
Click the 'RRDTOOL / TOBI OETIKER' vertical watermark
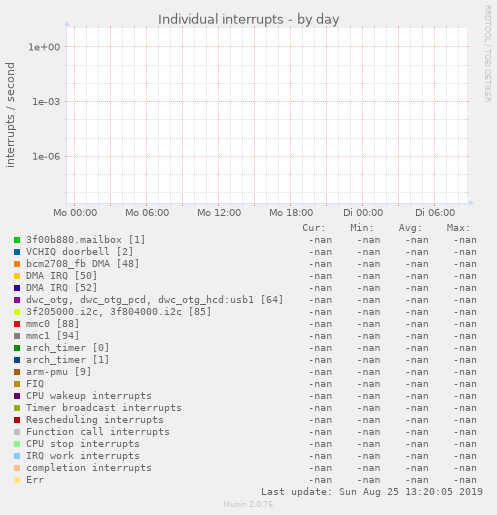(x=487, y=54)
